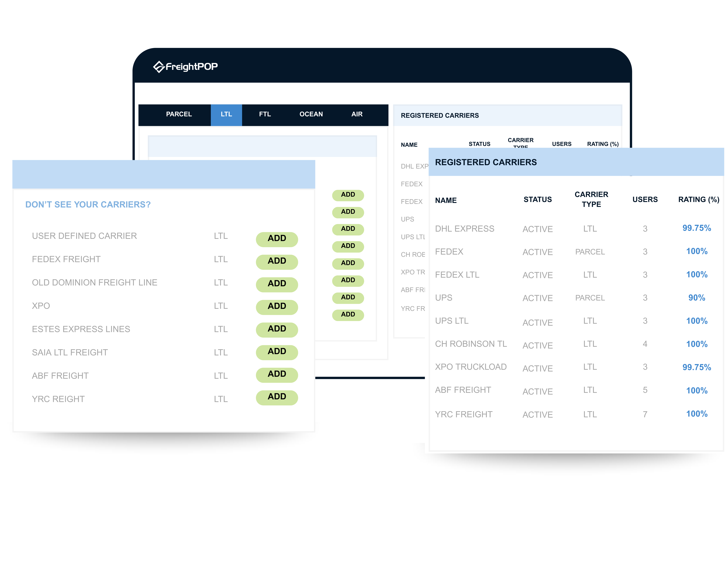Switch to the PARCEL tab
The width and height of the screenshot is (728, 563).
point(179,114)
